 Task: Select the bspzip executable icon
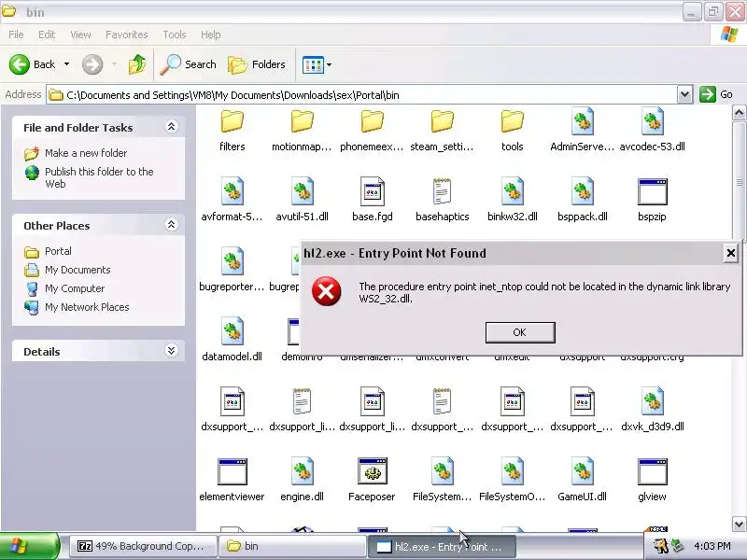(x=652, y=191)
